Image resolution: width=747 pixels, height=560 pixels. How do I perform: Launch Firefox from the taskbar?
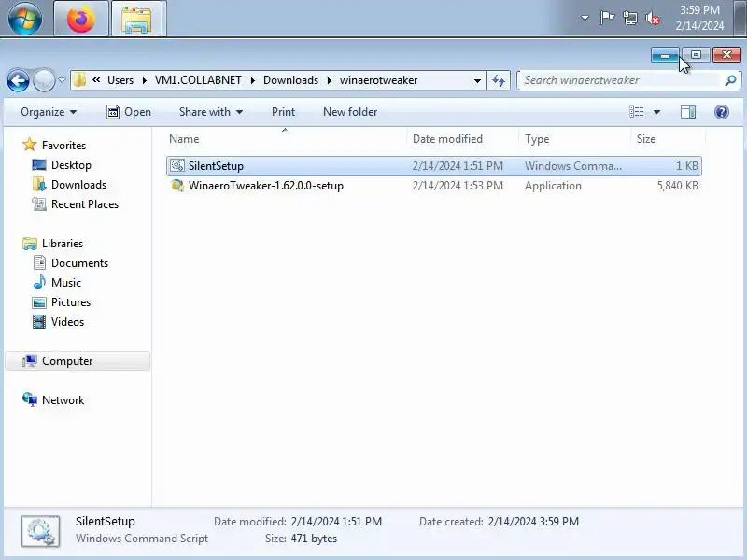[x=81, y=19]
